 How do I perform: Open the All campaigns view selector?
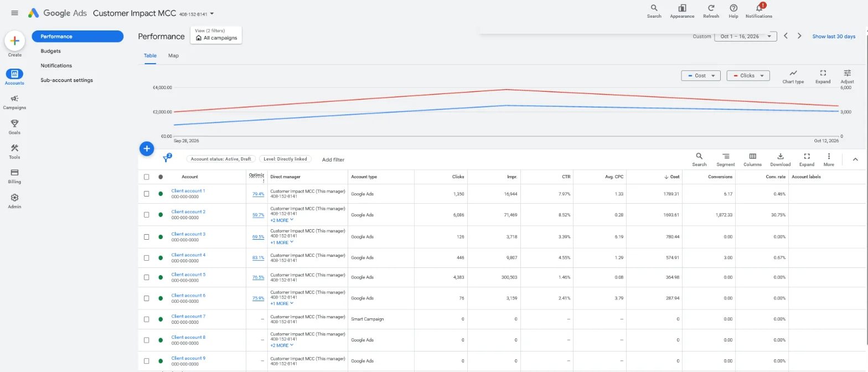[x=216, y=35]
